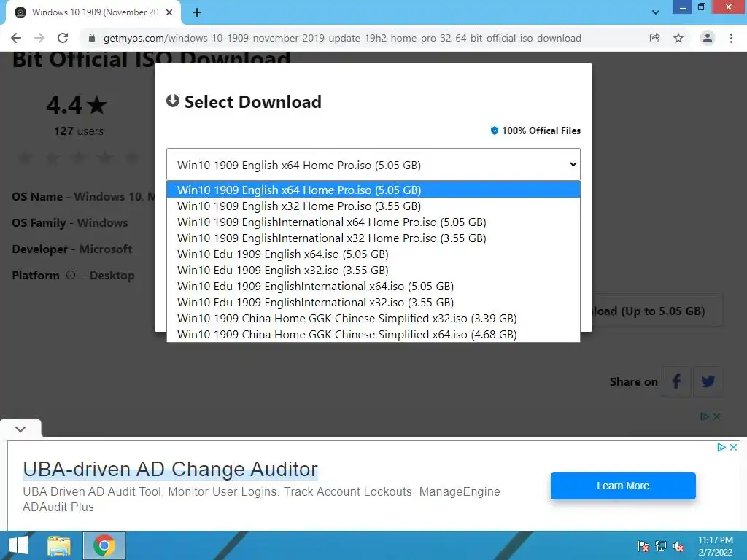747x560 pixels.
Task: Open the tab search chevron
Action: click(656, 12)
